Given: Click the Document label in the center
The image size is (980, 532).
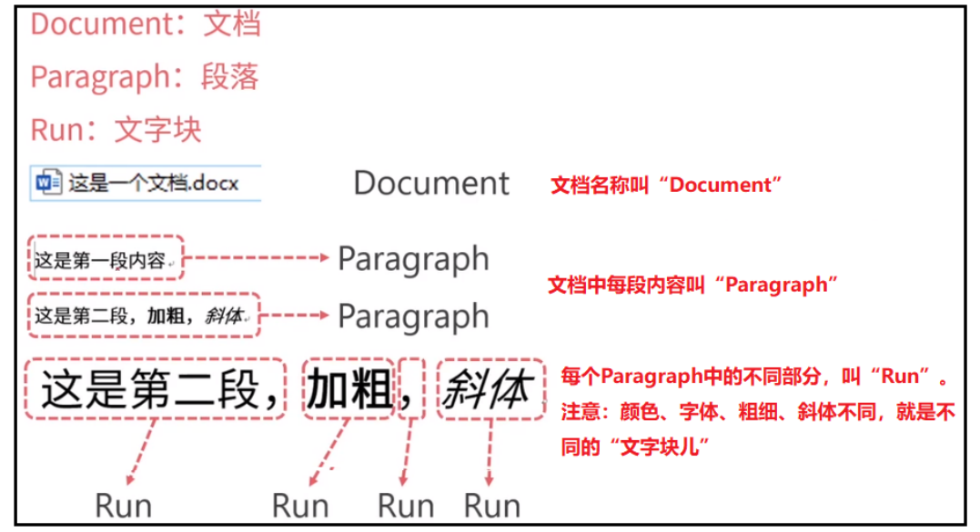Looking at the screenshot, I should pos(430,183).
